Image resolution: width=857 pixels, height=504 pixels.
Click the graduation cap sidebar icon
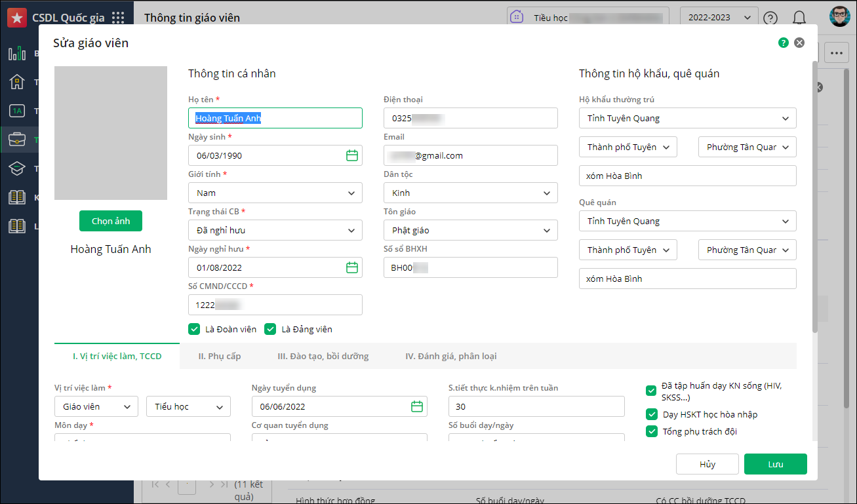point(17,169)
